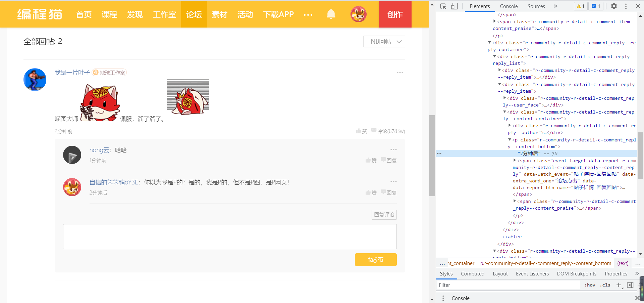Switch to the Sources tab
Viewport: 644px width, 303px height.
click(x=536, y=6)
